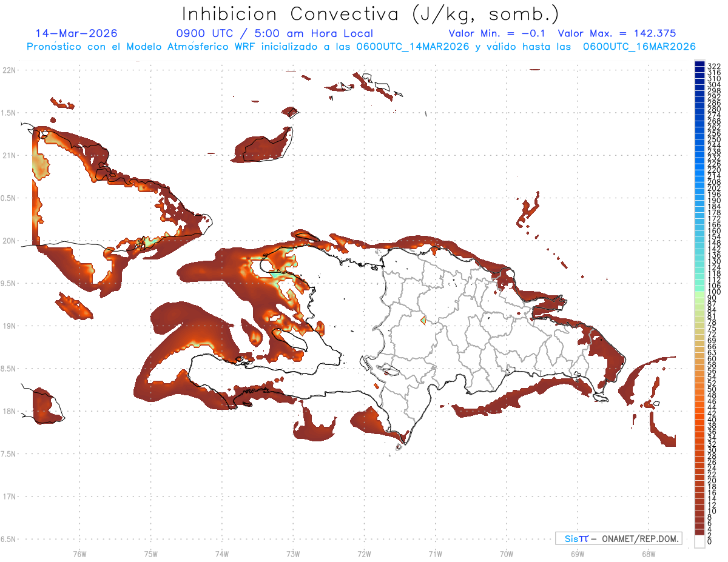This screenshot has width=728, height=562.
Task: Click the '21N' latitude label
Action: tap(8, 156)
